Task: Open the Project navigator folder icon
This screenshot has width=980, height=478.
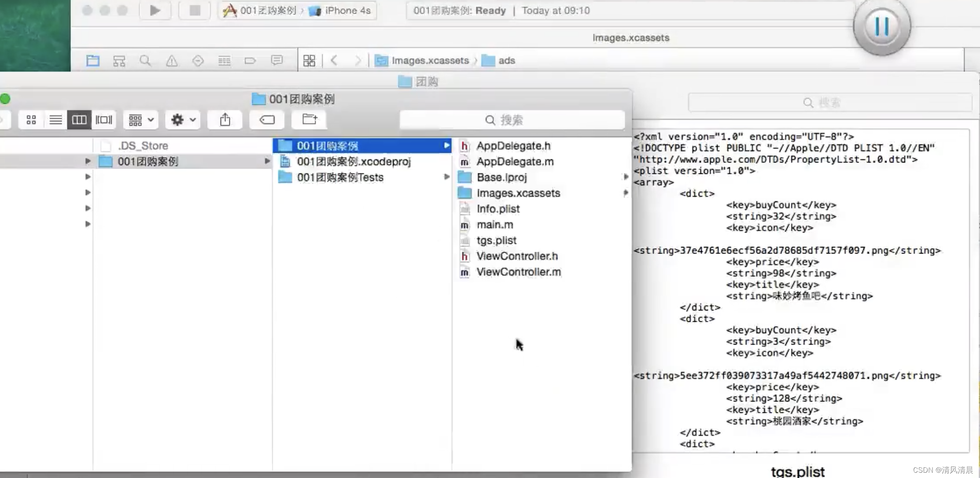Action: pos(93,60)
